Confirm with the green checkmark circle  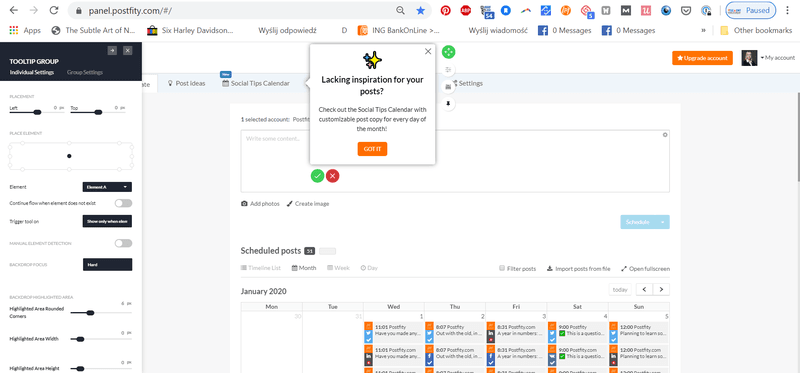317,176
